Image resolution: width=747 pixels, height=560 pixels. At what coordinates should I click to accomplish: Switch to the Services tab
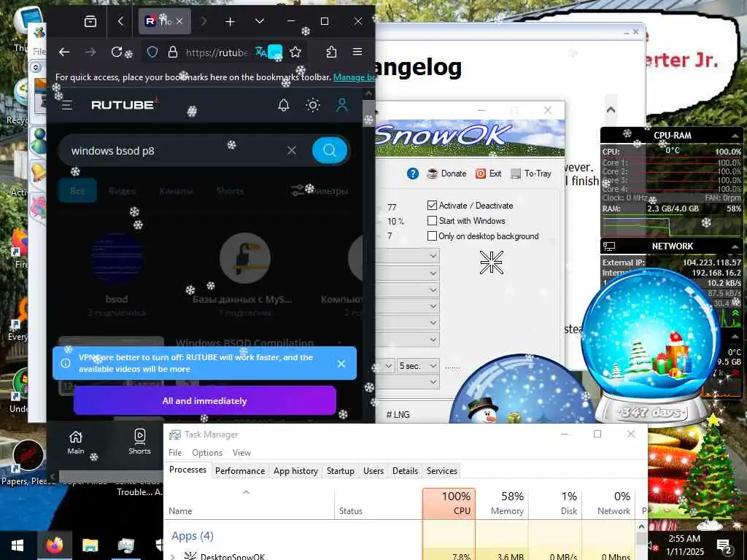tap(441, 471)
